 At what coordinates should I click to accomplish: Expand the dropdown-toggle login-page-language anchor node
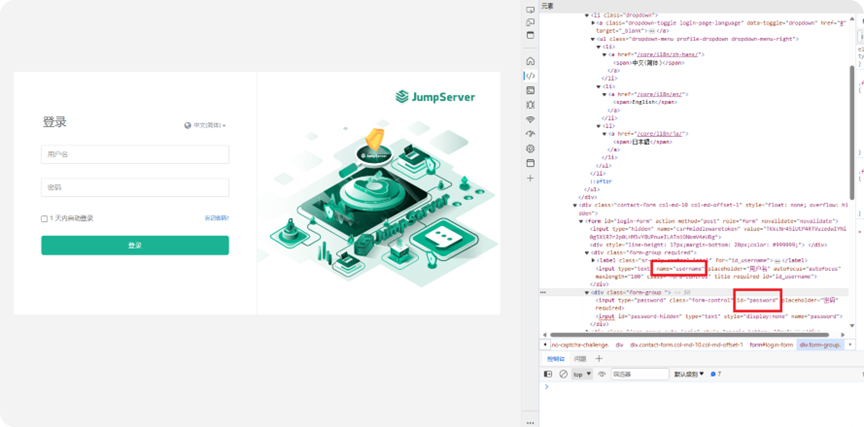(593, 24)
